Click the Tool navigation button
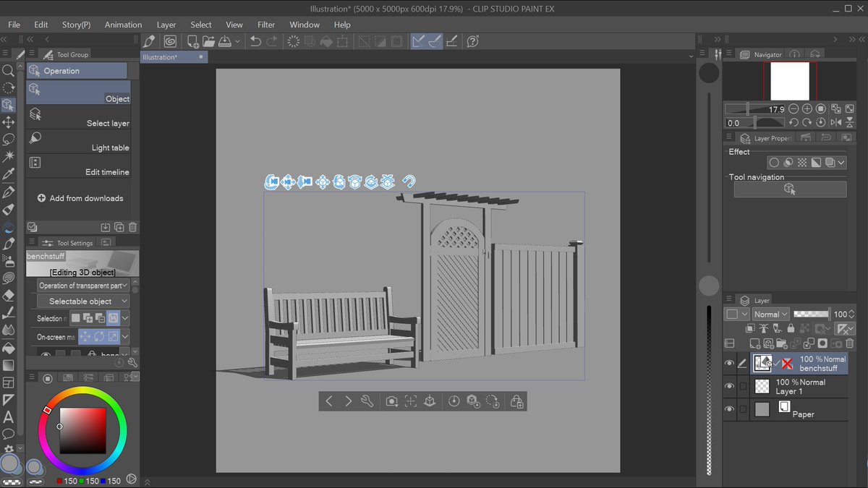 point(790,189)
